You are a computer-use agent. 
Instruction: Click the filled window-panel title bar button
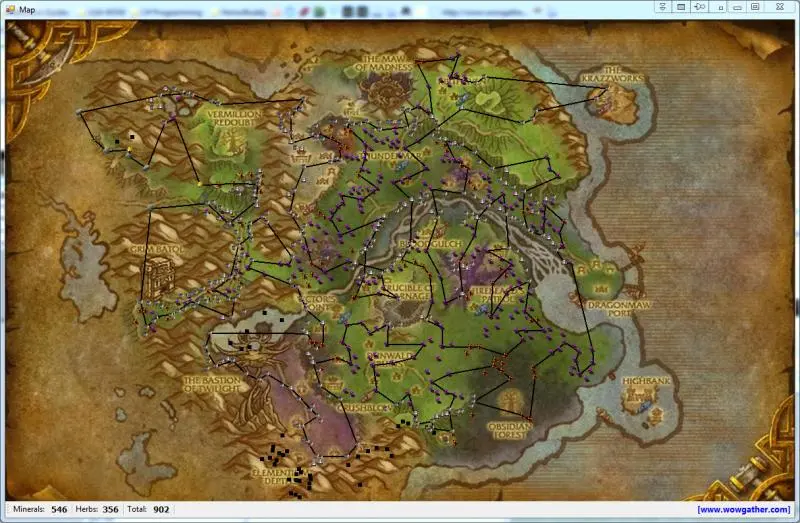point(681,7)
